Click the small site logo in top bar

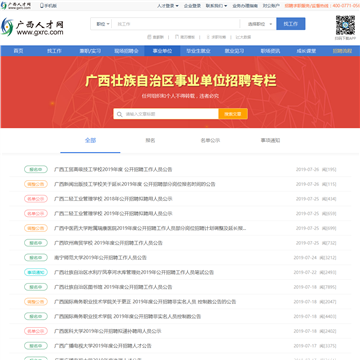tap(16, 6)
